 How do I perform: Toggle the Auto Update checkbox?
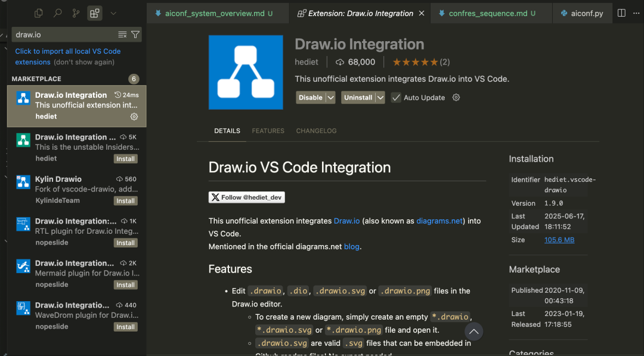tap(396, 97)
